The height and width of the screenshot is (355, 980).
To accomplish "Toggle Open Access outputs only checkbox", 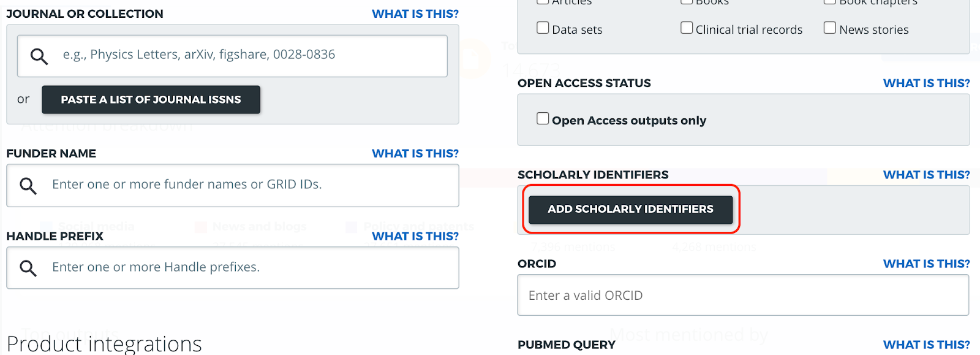I will click(x=543, y=119).
